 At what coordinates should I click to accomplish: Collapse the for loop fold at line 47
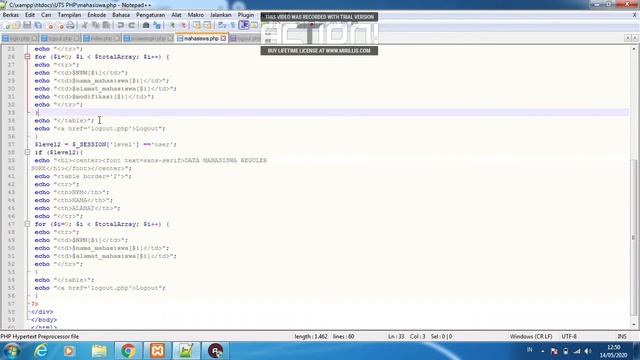(x=27, y=224)
